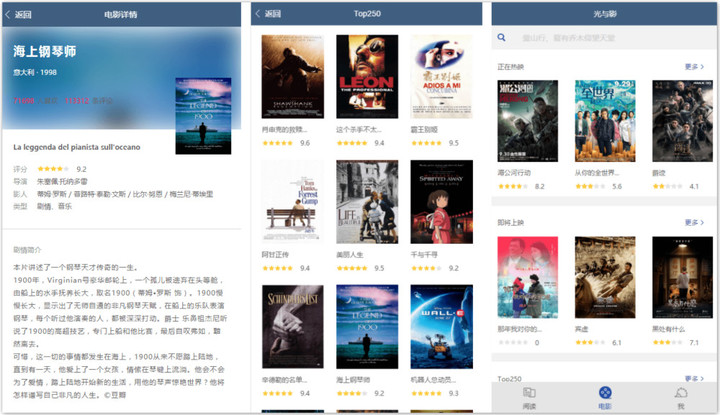Image resolution: width=720 pixels, height=415 pixels.
Task: Click the 海上钢琴师 title heading
Action: point(45,51)
